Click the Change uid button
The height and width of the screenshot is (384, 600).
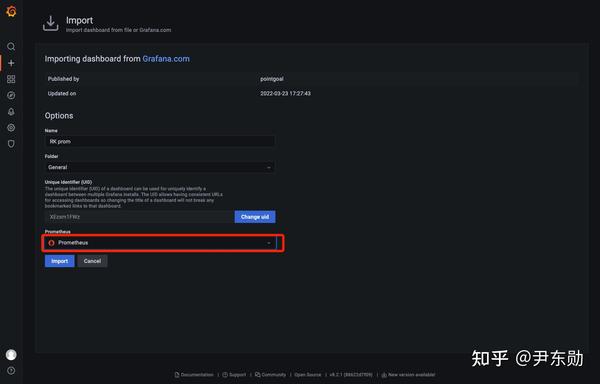[x=255, y=217]
